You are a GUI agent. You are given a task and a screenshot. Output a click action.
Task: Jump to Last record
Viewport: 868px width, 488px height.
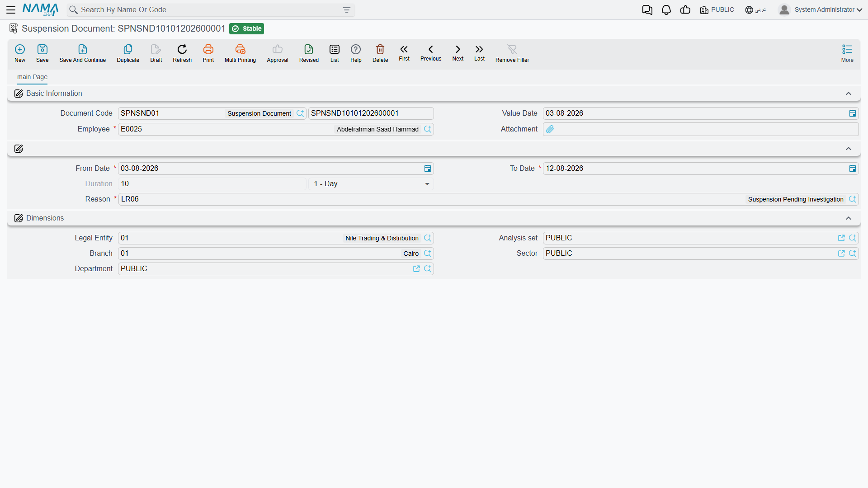click(x=480, y=53)
